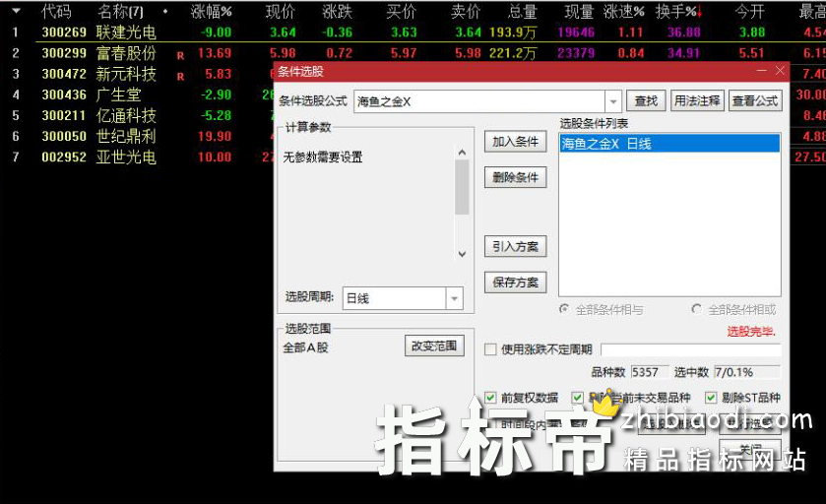Click the 删除条件 button
Viewport: 826px width, 504px height.
pyautogui.click(x=515, y=177)
